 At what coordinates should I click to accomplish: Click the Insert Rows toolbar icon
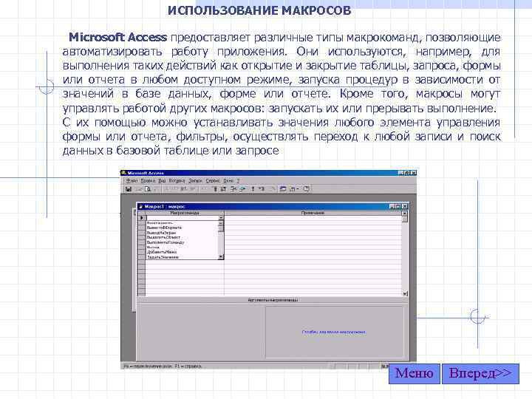(x=233, y=189)
